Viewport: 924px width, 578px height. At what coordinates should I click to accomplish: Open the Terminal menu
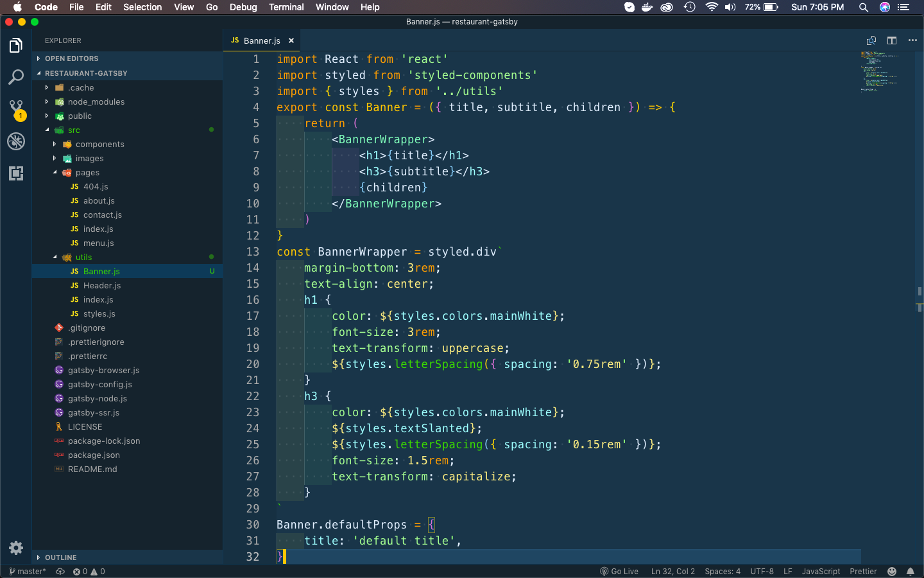click(286, 7)
